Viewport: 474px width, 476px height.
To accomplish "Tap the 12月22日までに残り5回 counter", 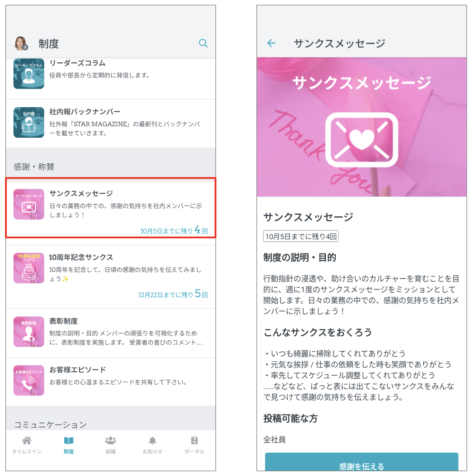I will [173, 294].
